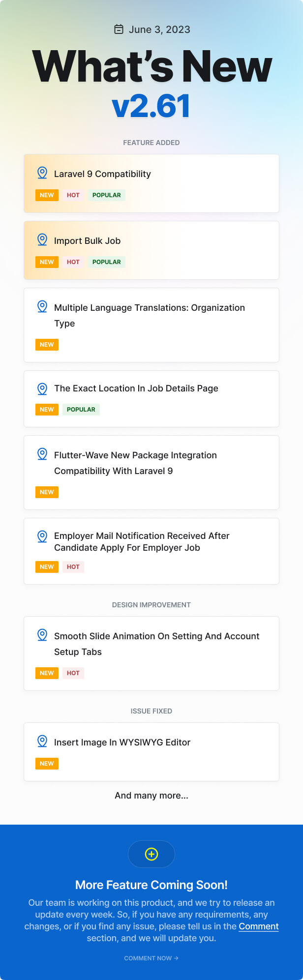Viewport: 303px width, 980px height.
Task: Click the NEW badge under Insert Image item
Action: pos(47,764)
